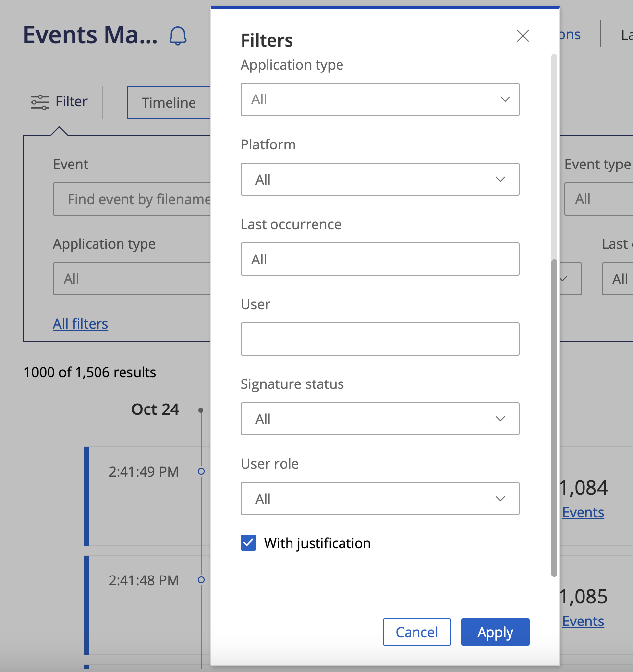633x672 pixels.
Task: Click the User text input field
Action: pos(380,339)
